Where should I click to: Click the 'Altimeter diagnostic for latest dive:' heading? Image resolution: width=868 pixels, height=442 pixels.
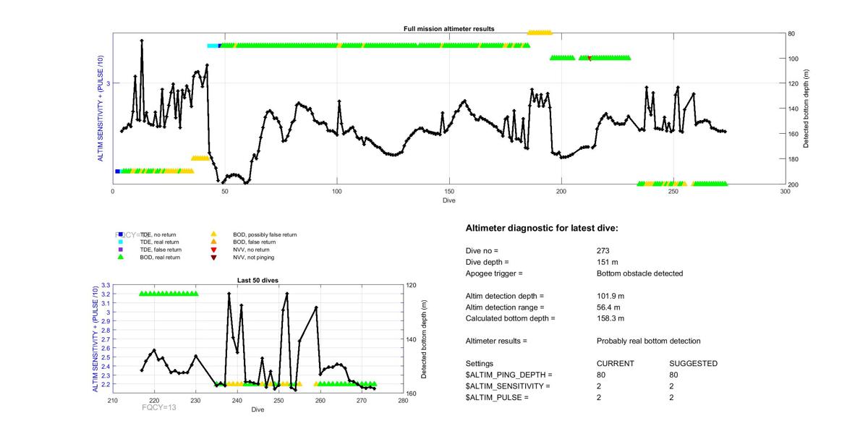coord(542,228)
